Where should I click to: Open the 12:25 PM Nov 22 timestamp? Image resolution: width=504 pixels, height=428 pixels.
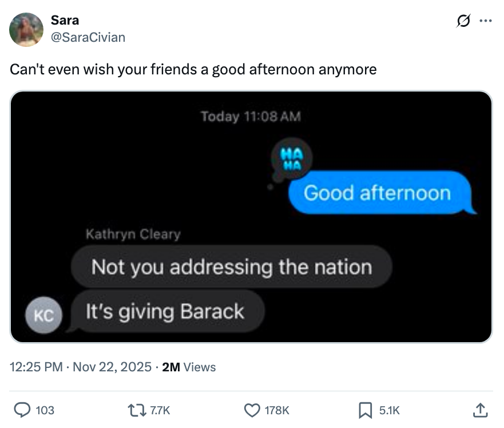pyautogui.click(x=81, y=367)
